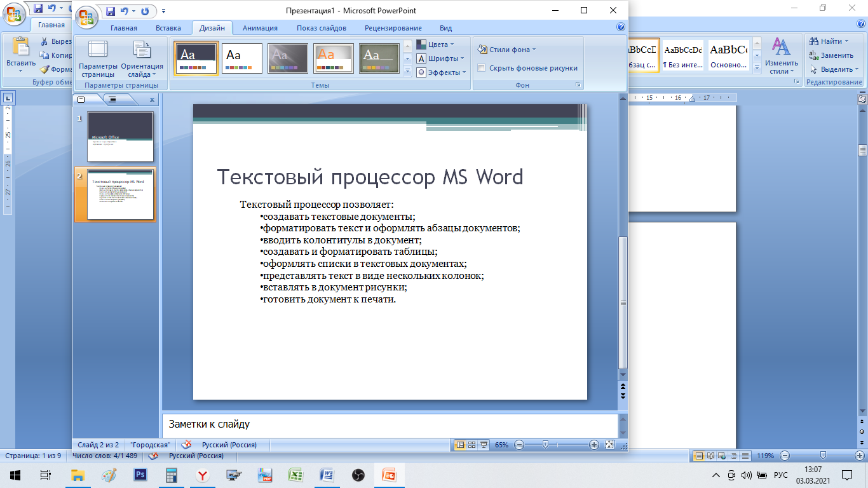Repeat action in PowerPoint quick access toolbar
The width and height of the screenshot is (868, 488).
145,11
